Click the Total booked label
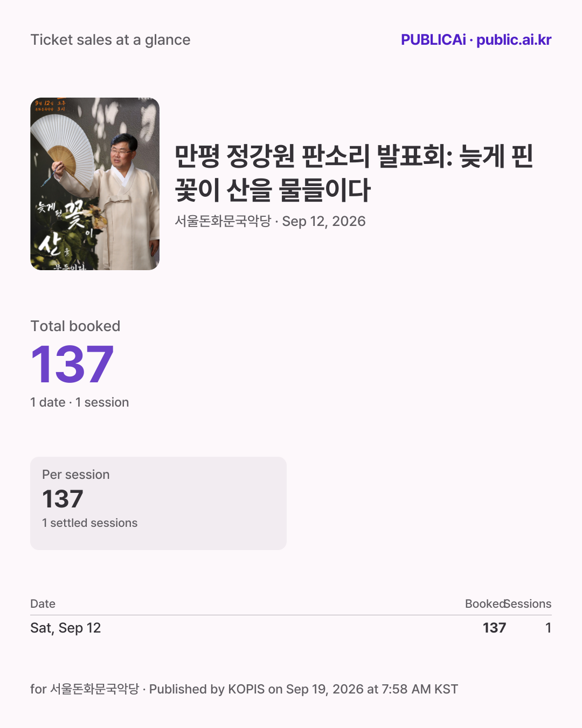The width and height of the screenshot is (582, 728). pyautogui.click(x=75, y=326)
